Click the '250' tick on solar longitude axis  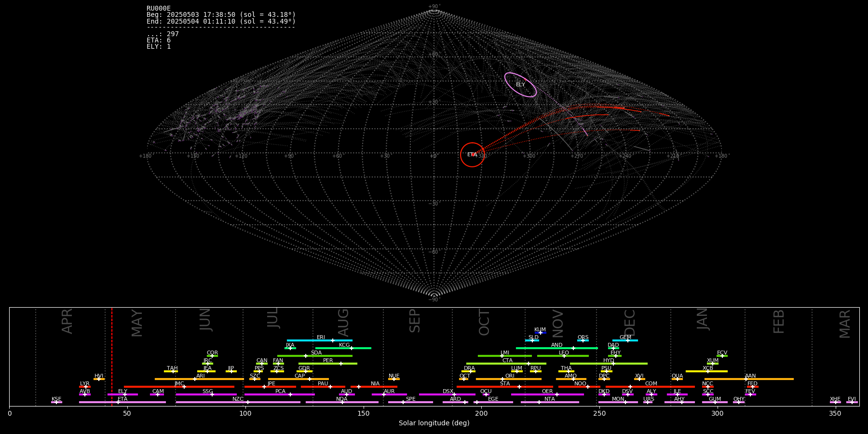point(599,413)
